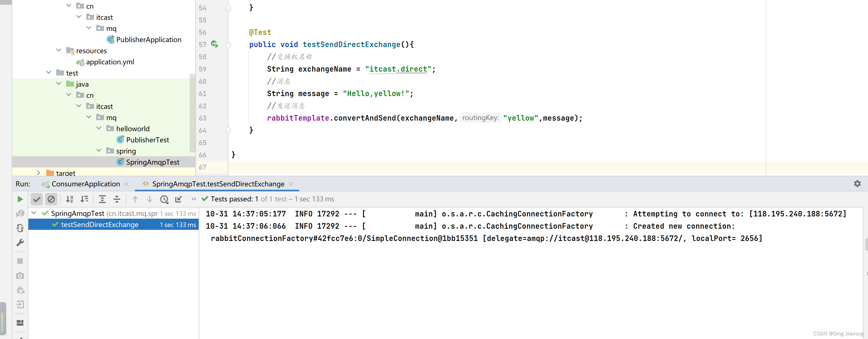Click the bug debug icon in run sidebar
The image size is (868, 339).
pos(20,290)
